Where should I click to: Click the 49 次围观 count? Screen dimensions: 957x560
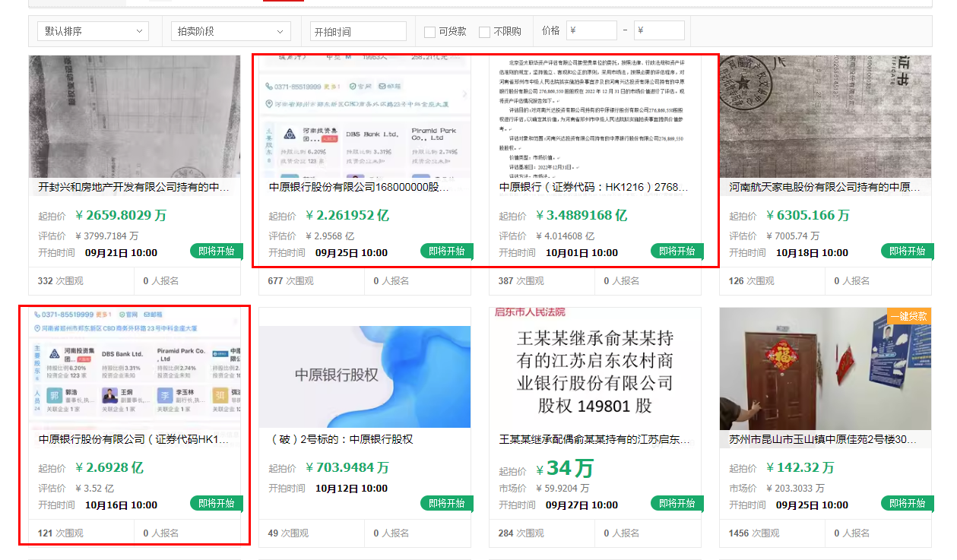point(288,533)
